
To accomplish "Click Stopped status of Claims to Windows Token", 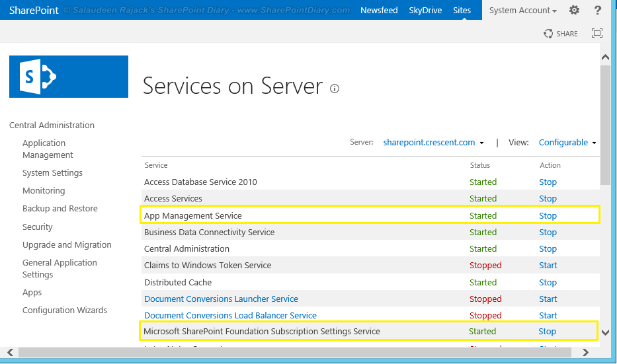I will 485,266.
